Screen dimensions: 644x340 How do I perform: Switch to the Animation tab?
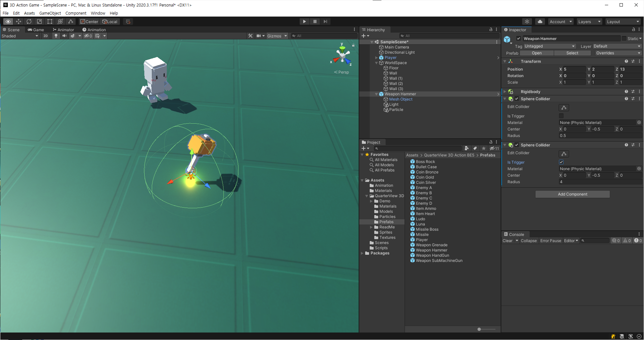pos(94,30)
